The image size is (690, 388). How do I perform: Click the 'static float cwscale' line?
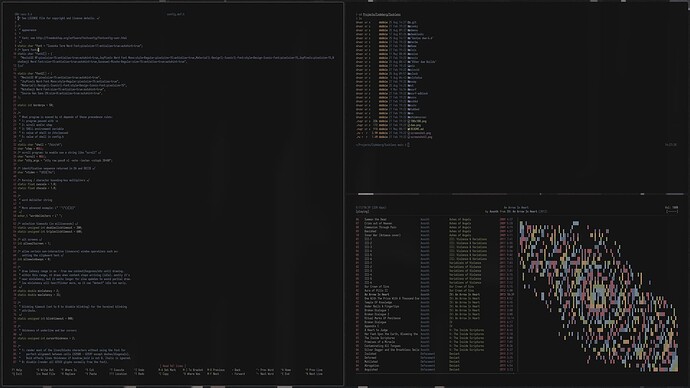click(37, 184)
